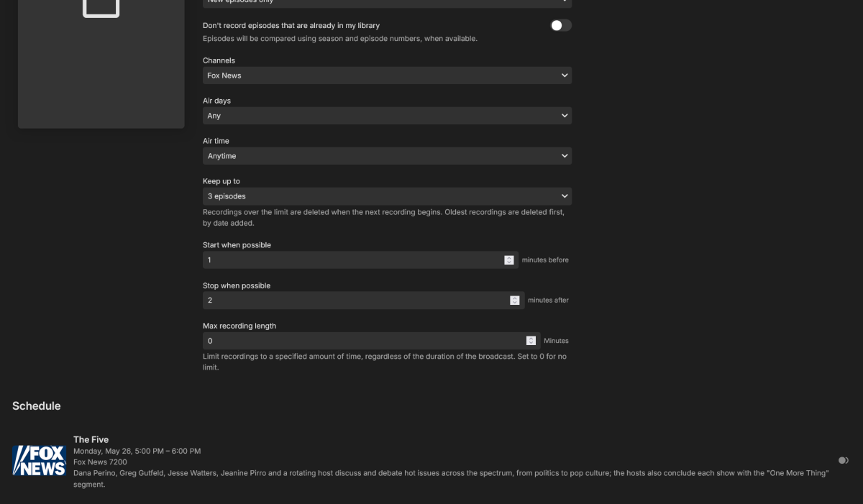Screen dimensions: 863x504
Task: Click the Fox News 7200 channel label
Action: [100, 462]
